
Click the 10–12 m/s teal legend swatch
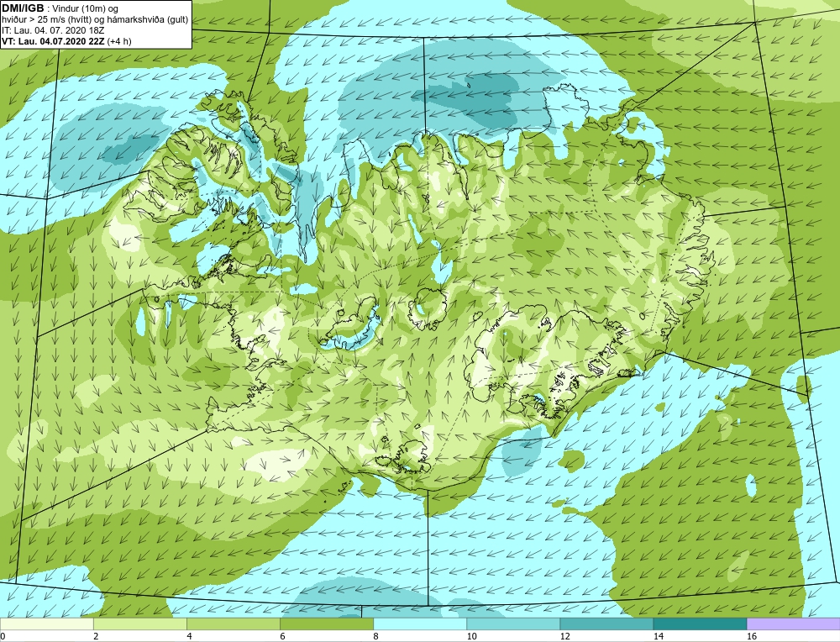(512, 624)
